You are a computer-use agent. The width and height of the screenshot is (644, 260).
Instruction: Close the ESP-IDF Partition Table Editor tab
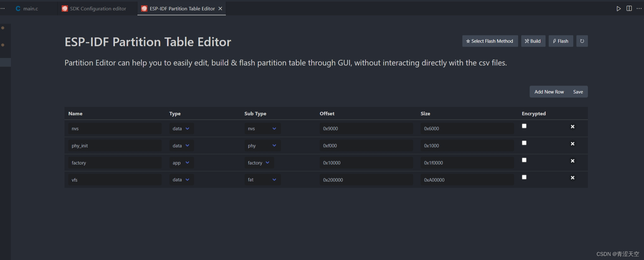point(220,9)
